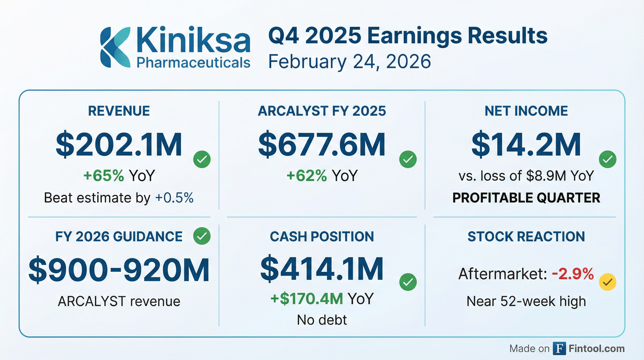The width and height of the screenshot is (644, 360).
Task: Click the Fintool F logo icon
Action: [x=559, y=349]
